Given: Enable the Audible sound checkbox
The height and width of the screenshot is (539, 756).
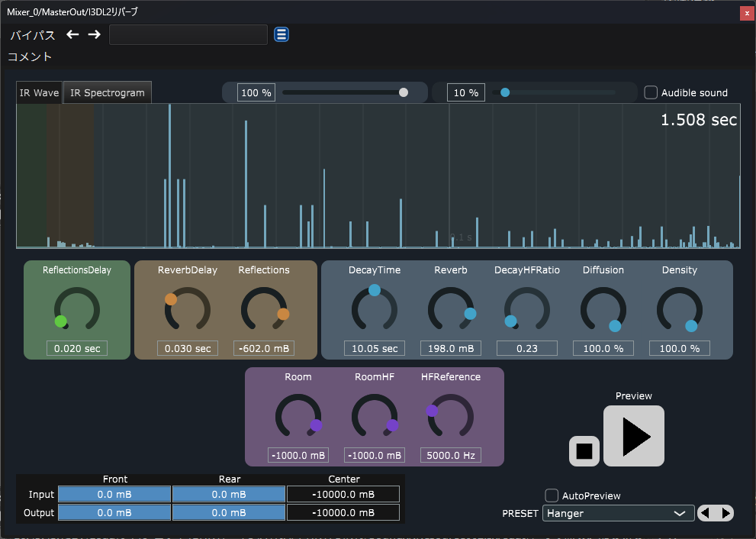Looking at the screenshot, I should click(x=651, y=92).
